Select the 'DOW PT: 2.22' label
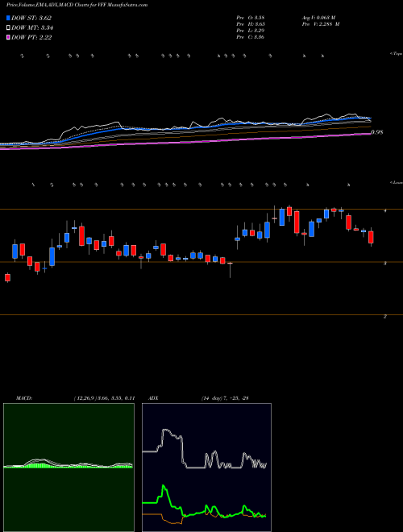 click(31, 38)
